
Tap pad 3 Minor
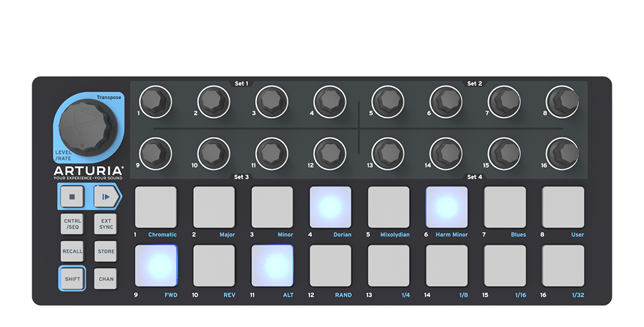[x=272, y=207]
